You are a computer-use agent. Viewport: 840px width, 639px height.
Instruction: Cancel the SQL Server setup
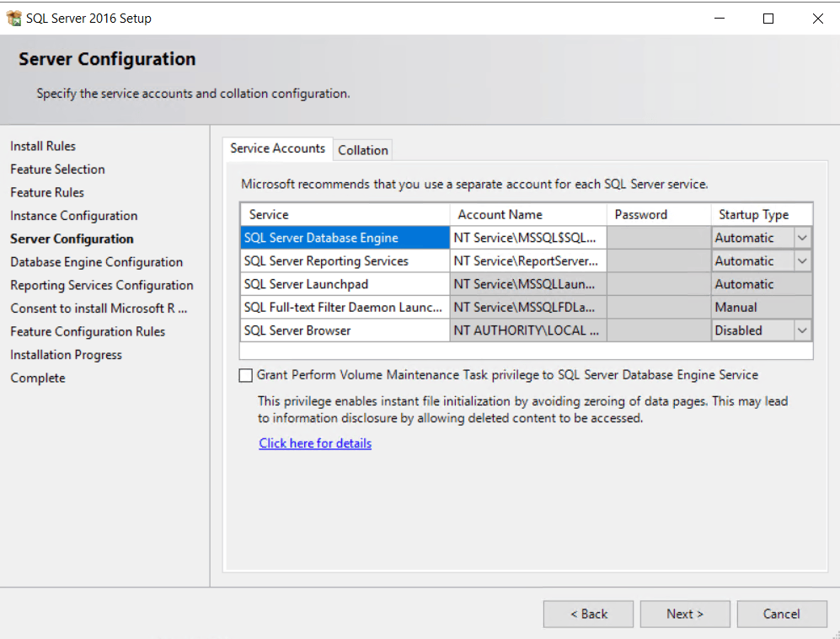781,614
